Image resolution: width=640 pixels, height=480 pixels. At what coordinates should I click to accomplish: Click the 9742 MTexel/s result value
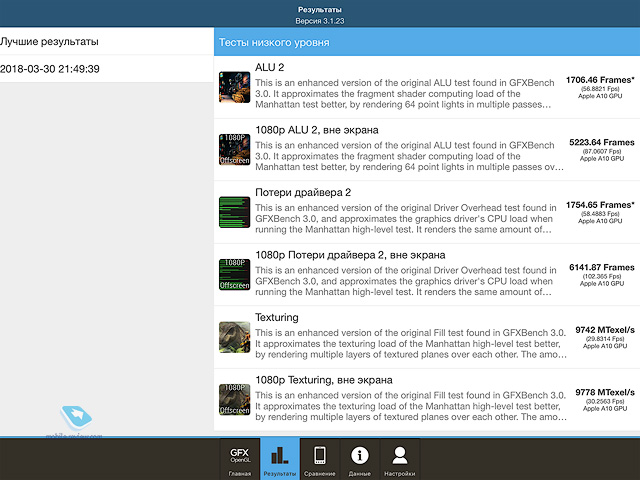(x=605, y=330)
